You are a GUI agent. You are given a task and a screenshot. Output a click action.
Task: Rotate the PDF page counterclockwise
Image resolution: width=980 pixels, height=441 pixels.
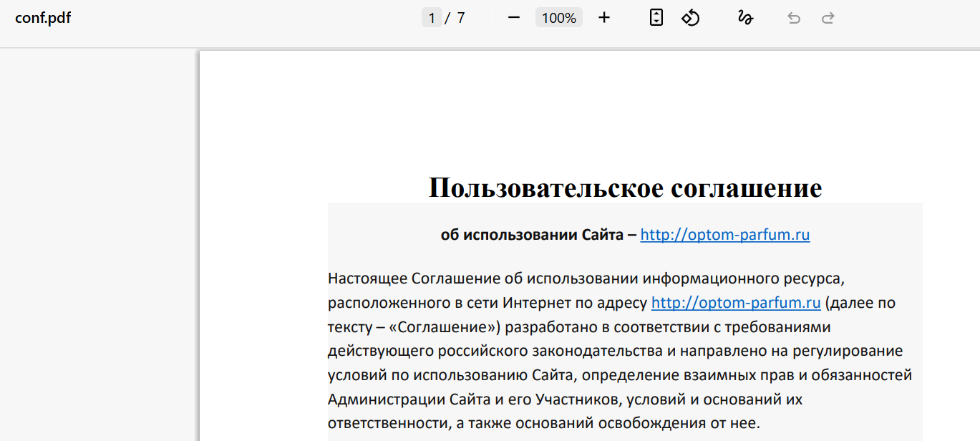pyautogui.click(x=690, y=17)
